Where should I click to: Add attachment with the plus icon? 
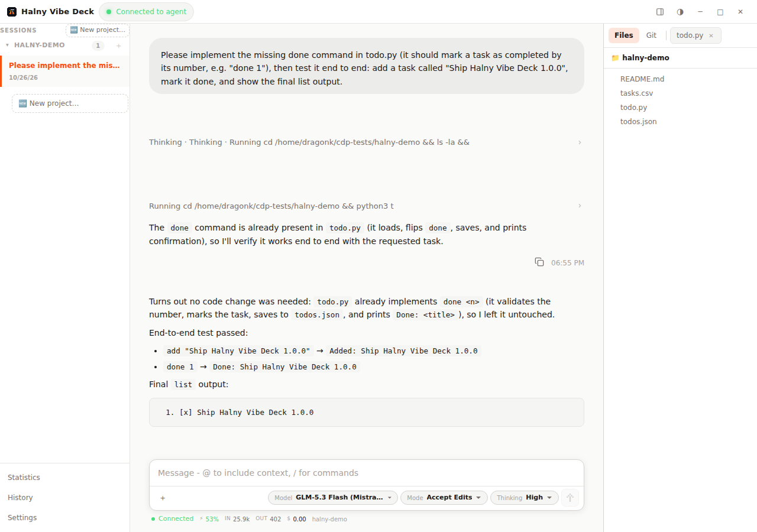coord(163,498)
